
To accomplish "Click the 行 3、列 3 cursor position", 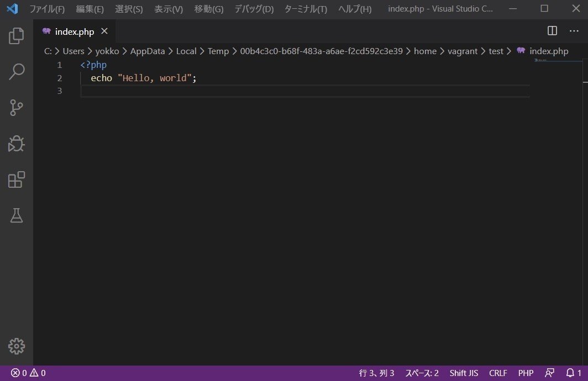I will 376,373.
